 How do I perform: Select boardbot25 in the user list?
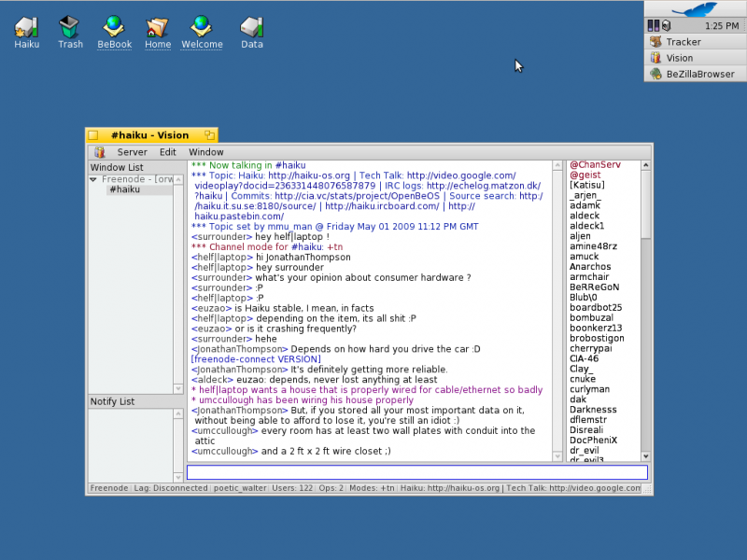[596, 308]
